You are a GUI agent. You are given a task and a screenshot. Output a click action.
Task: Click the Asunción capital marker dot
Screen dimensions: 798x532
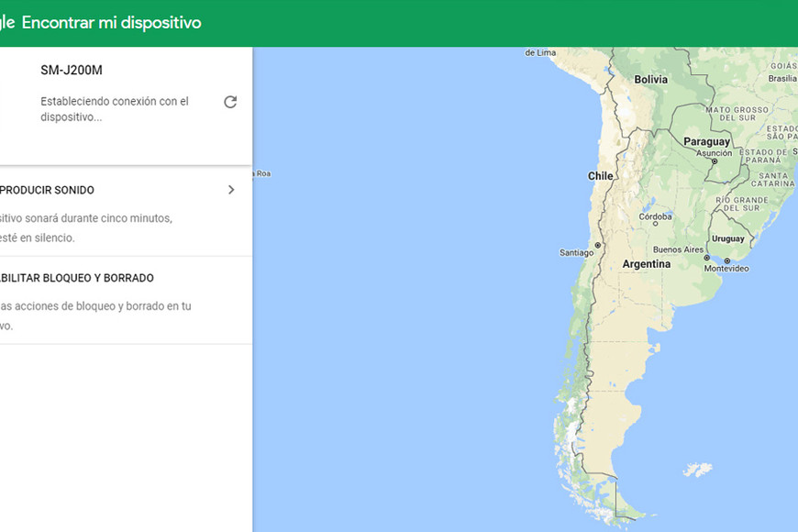point(715,161)
